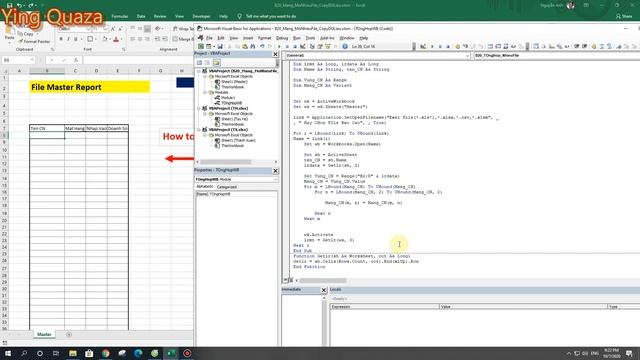Viewport: 640px width, 360px height.
Task: Click the File Explorer icon in taskbar
Action: (x=73, y=353)
